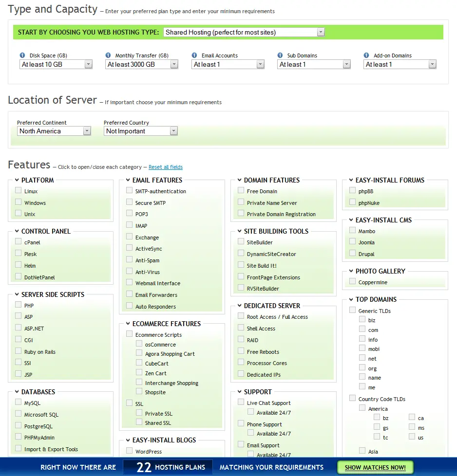This screenshot has width=457, height=476.
Task: Tick the Plesk checkbox
Action: coord(18,253)
